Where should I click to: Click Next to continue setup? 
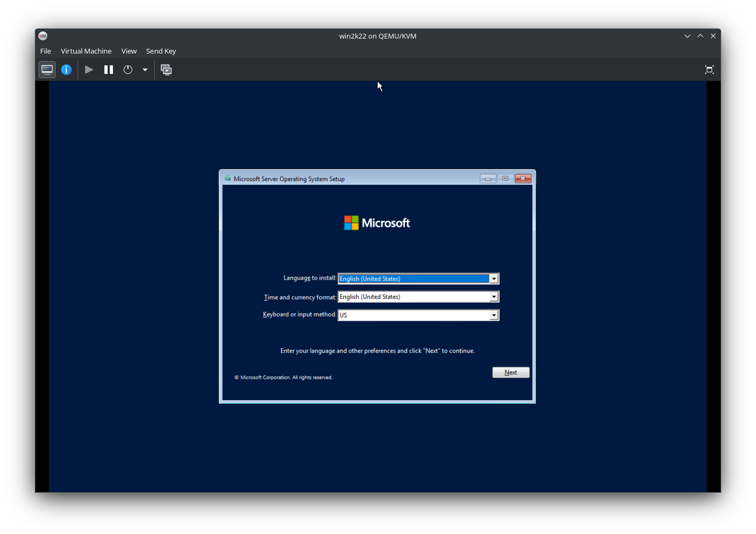click(x=510, y=372)
